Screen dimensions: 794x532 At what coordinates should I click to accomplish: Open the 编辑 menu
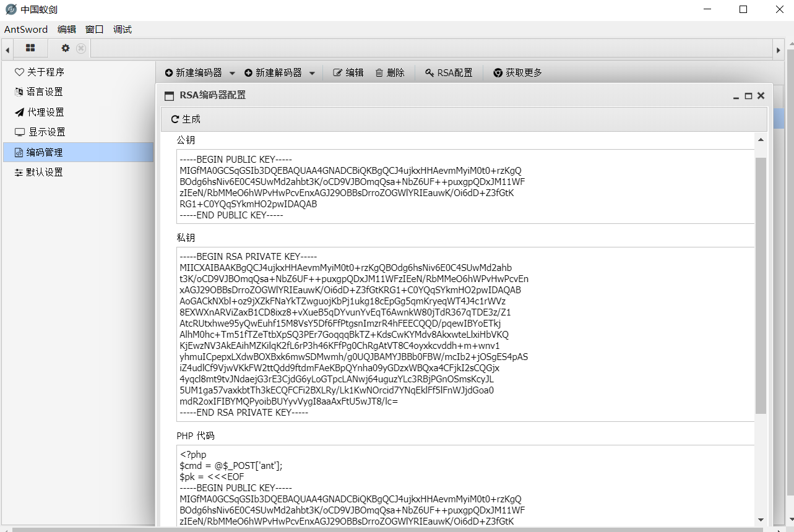click(x=67, y=30)
